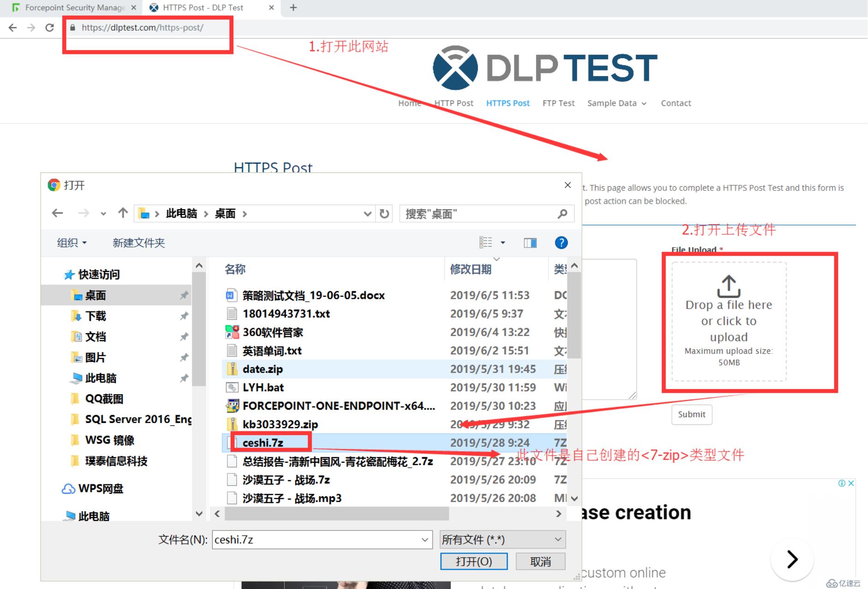Select the ceshi.7z file

262,443
